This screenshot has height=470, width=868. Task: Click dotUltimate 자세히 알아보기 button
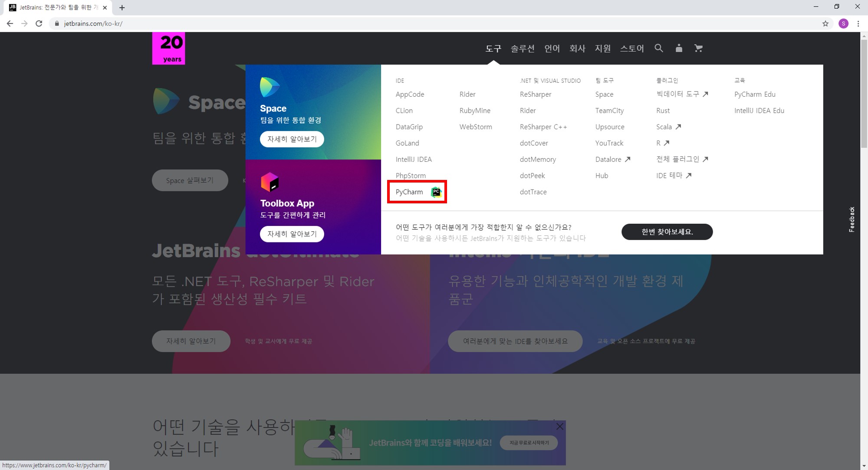pos(191,341)
